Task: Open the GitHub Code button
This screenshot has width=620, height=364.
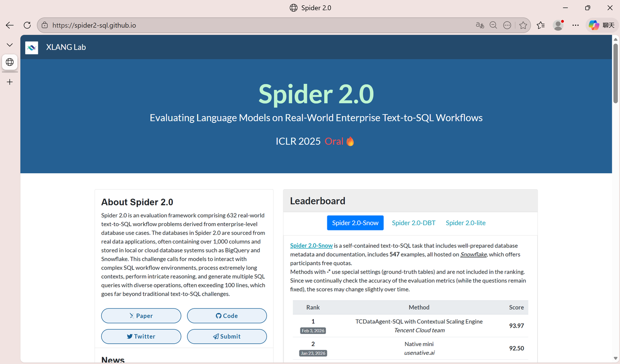Action: (x=227, y=316)
